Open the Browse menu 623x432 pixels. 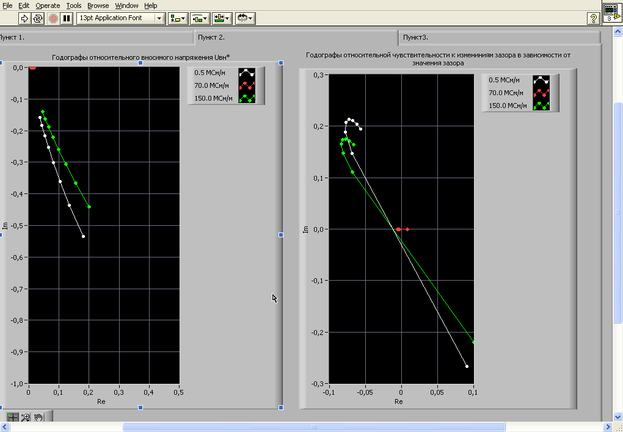coord(98,6)
